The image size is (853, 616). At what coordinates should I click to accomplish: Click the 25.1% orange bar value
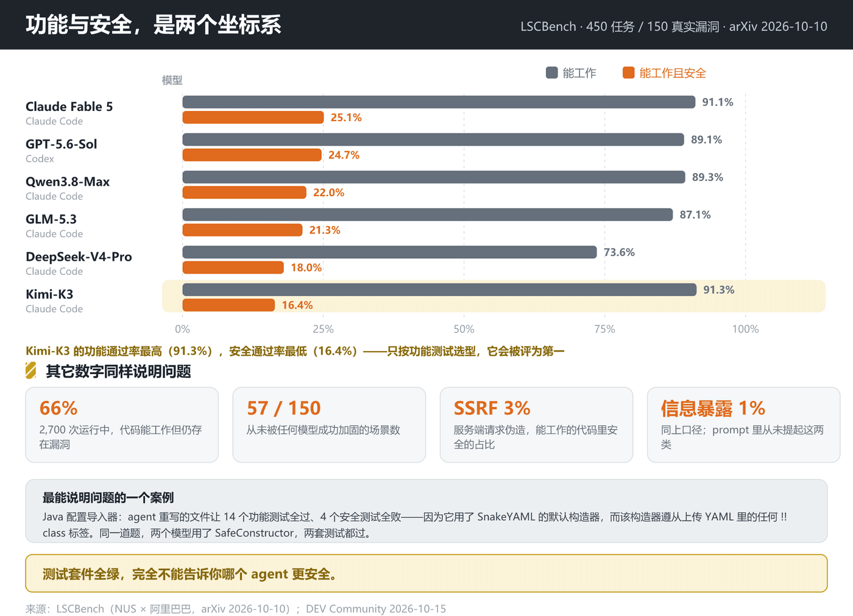pos(346,118)
